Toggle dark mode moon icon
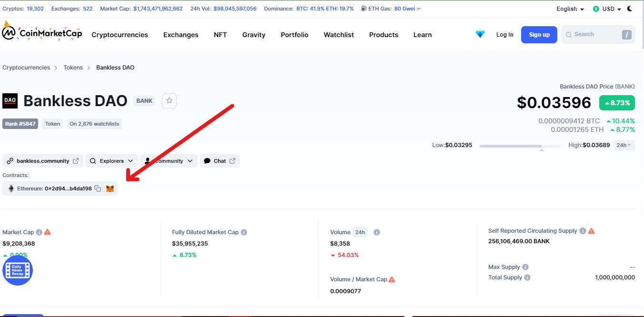This screenshot has height=317, width=644. (x=630, y=9)
